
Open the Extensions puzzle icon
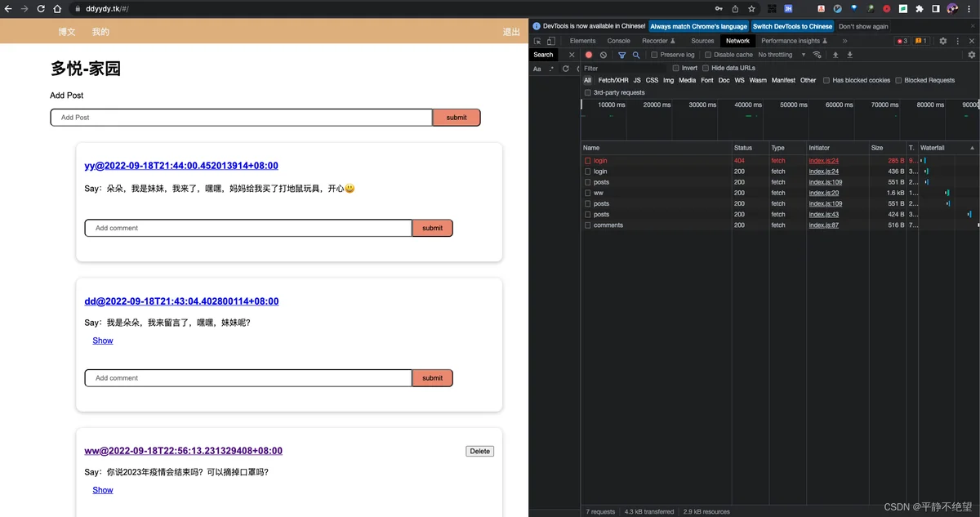click(x=920, y=9)
